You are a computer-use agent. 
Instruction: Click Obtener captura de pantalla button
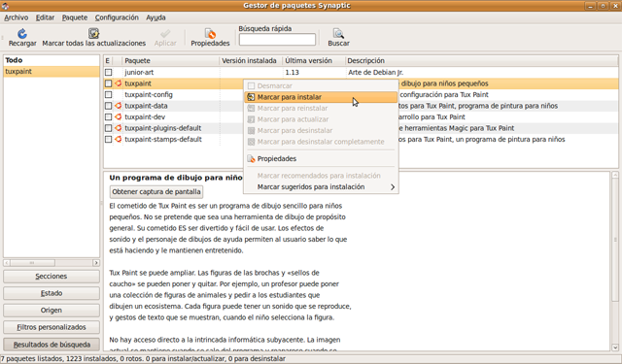(x=156, y=191)
